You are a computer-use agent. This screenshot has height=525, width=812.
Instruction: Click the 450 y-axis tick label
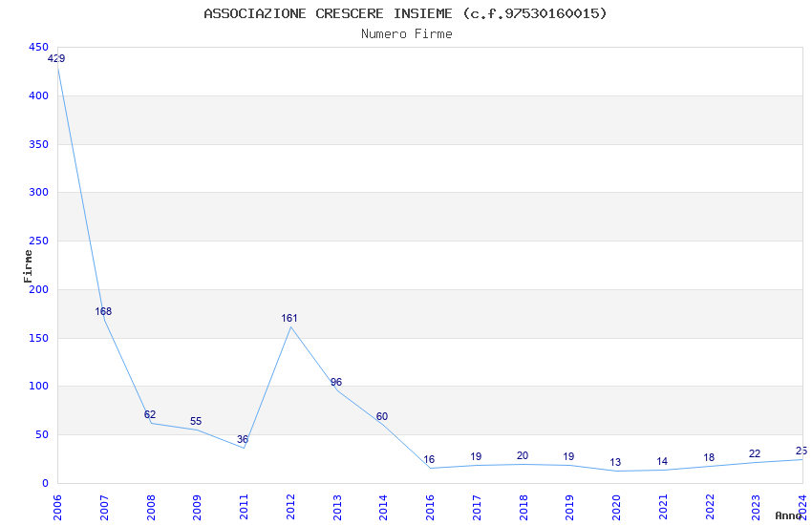tap(39, 47)
